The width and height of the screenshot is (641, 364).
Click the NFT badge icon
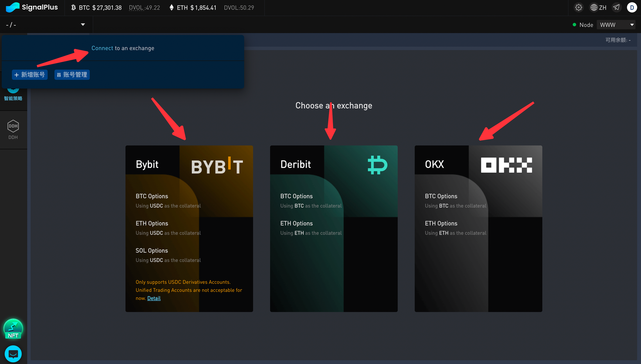13,329
